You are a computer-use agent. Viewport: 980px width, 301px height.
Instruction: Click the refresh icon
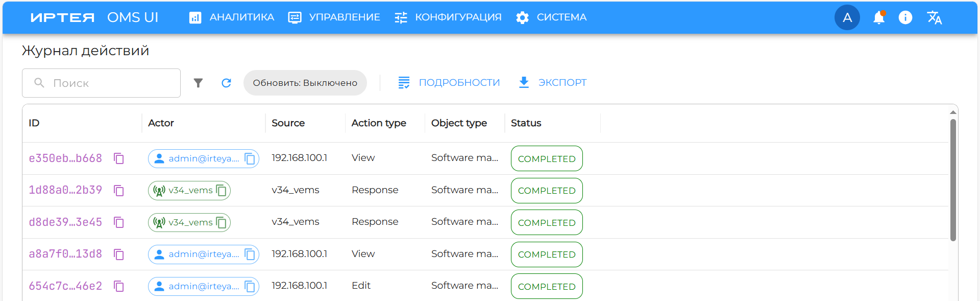[226, 83]
